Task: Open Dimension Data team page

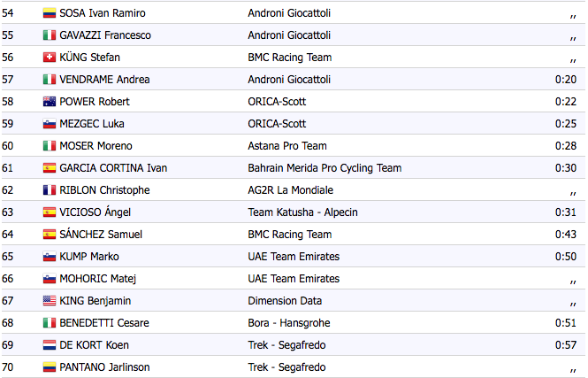Action: coord(285,301)
